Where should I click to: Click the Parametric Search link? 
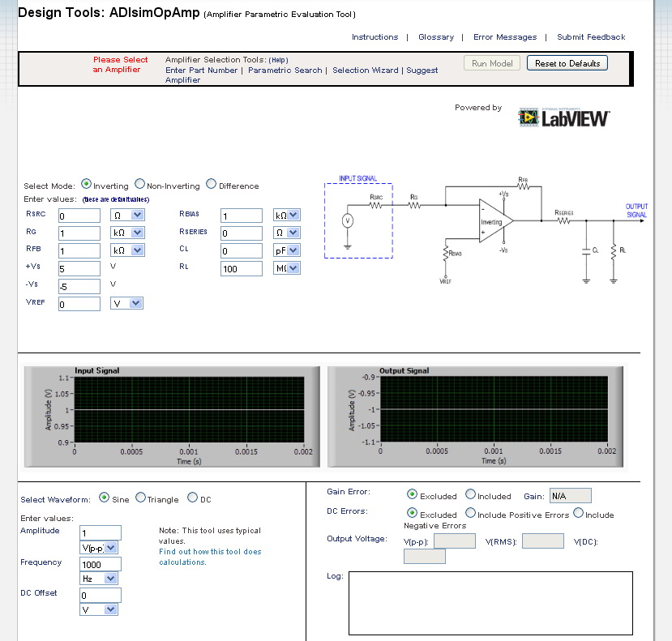click(285, 71)
